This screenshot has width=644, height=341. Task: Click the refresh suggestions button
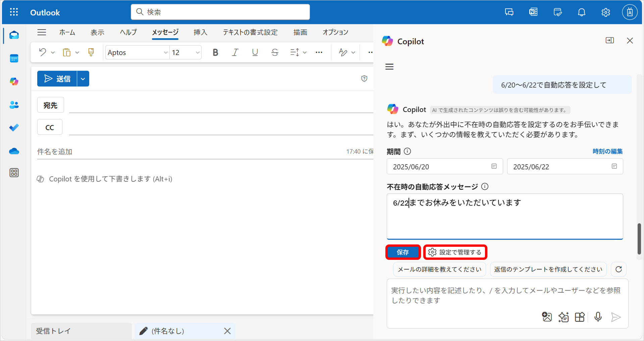coord(619,269)
